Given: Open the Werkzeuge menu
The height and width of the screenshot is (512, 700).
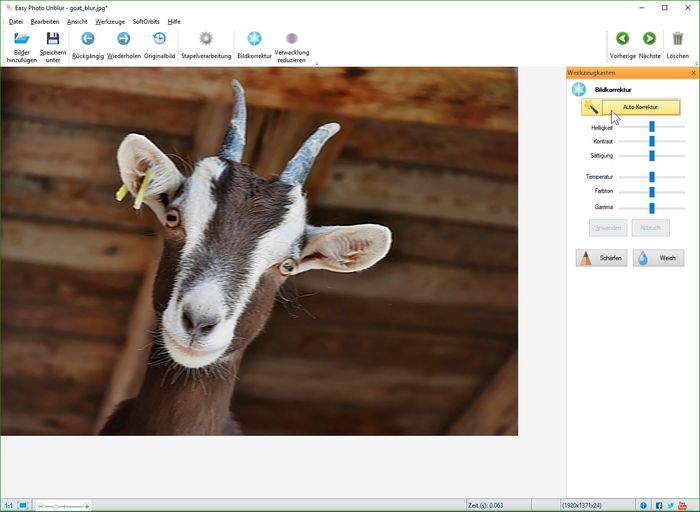Looking at the screenshot, I should (110, 21).
